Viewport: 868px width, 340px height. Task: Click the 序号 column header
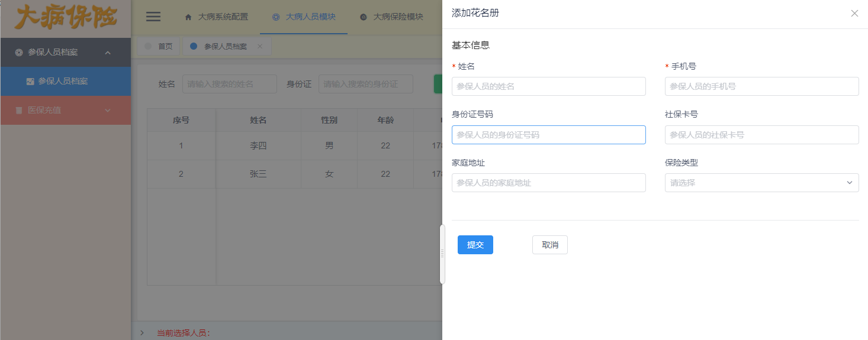(181, 120)
